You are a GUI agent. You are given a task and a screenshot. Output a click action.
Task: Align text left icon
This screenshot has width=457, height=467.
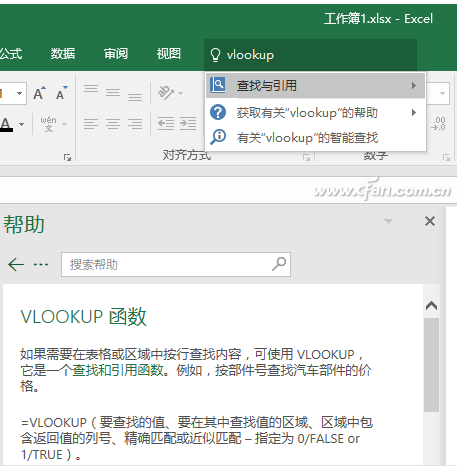[x=91, y=124]
